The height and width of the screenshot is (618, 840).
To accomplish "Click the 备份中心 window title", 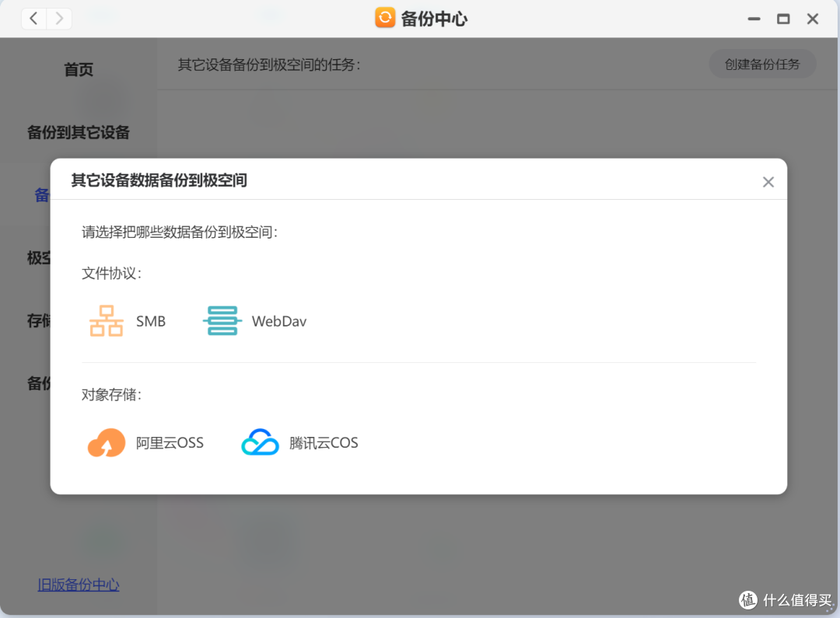I will pos(434,19).
